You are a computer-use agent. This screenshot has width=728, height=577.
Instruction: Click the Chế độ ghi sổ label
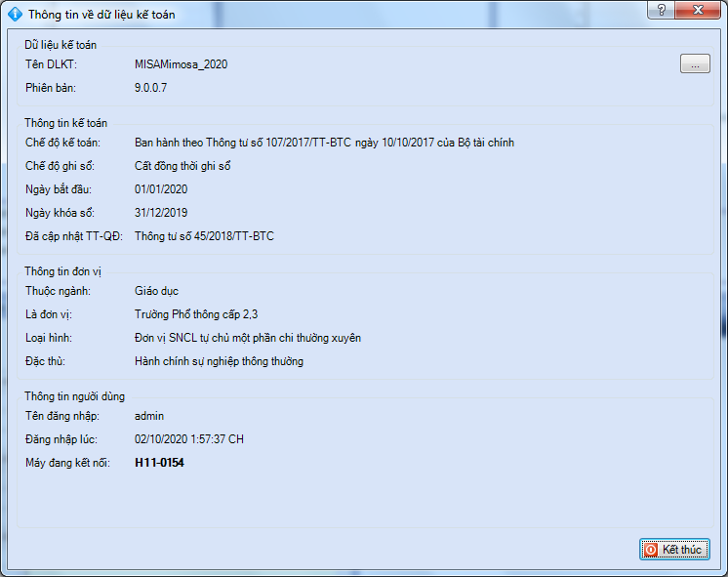[60, 166]
